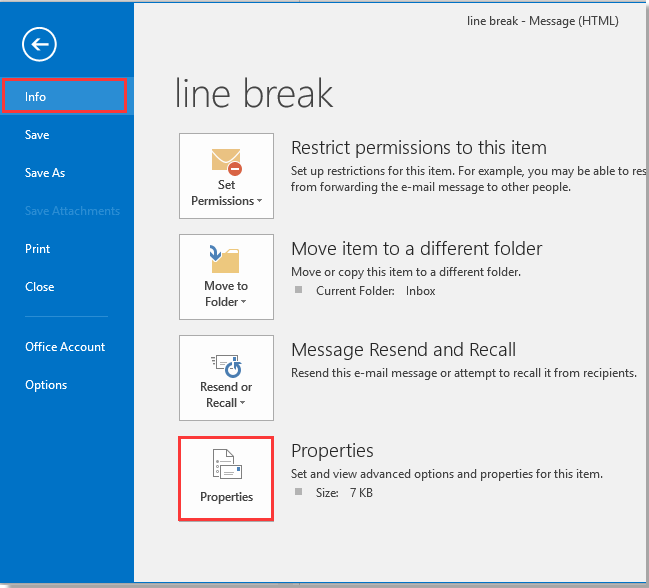The image size is (649, 588).
Task: Click the Current Folder Inbox text
Action: [375, 291]
